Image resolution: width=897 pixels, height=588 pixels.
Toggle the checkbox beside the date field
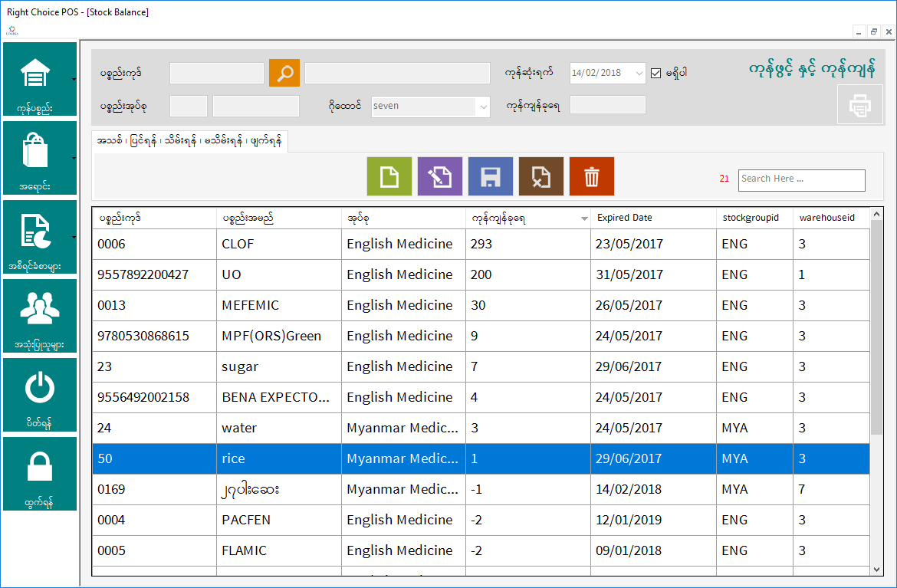pyautogui.click(x=655, y=74)
